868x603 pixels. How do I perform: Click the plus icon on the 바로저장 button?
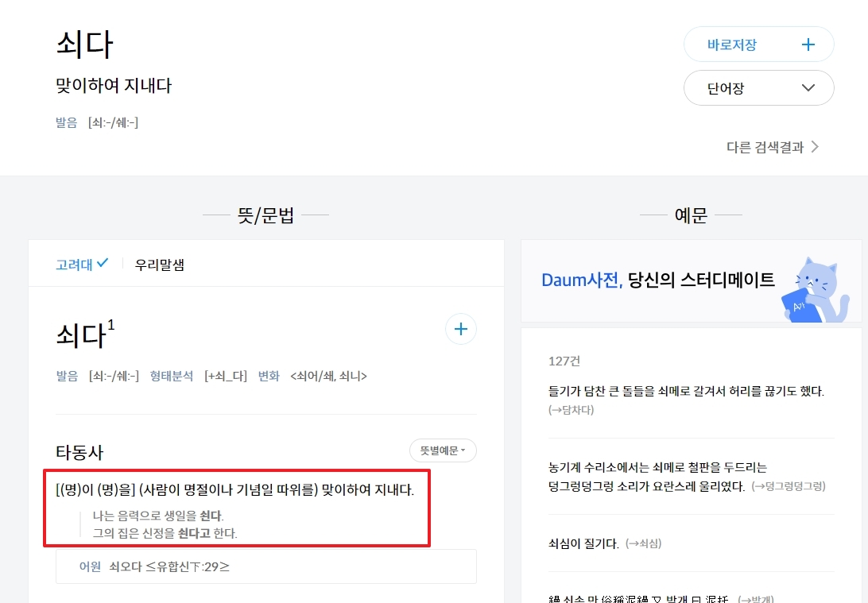(808, 44)
